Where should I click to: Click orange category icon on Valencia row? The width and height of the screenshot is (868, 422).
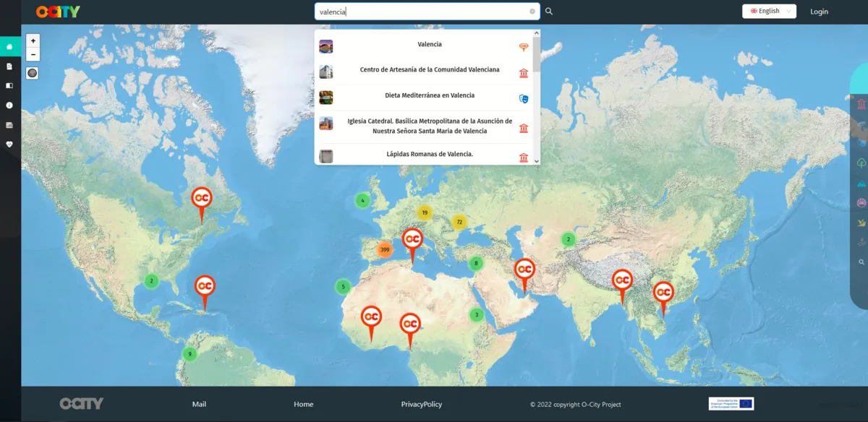[x=524, y=47]
